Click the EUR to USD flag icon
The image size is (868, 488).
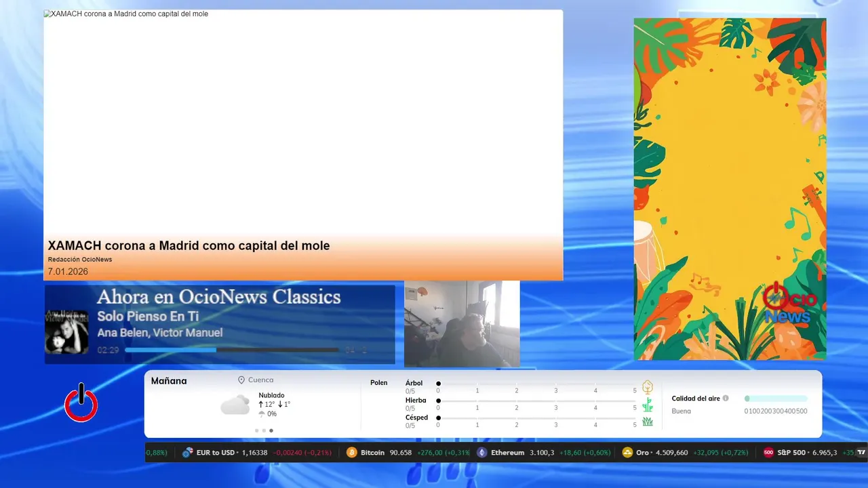point(187,453)
